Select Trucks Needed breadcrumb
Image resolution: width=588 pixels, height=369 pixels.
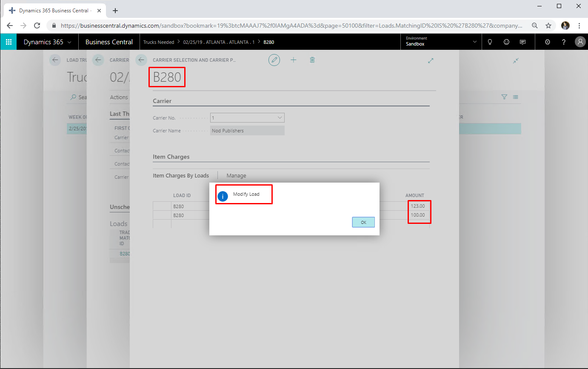pos(159,42)
